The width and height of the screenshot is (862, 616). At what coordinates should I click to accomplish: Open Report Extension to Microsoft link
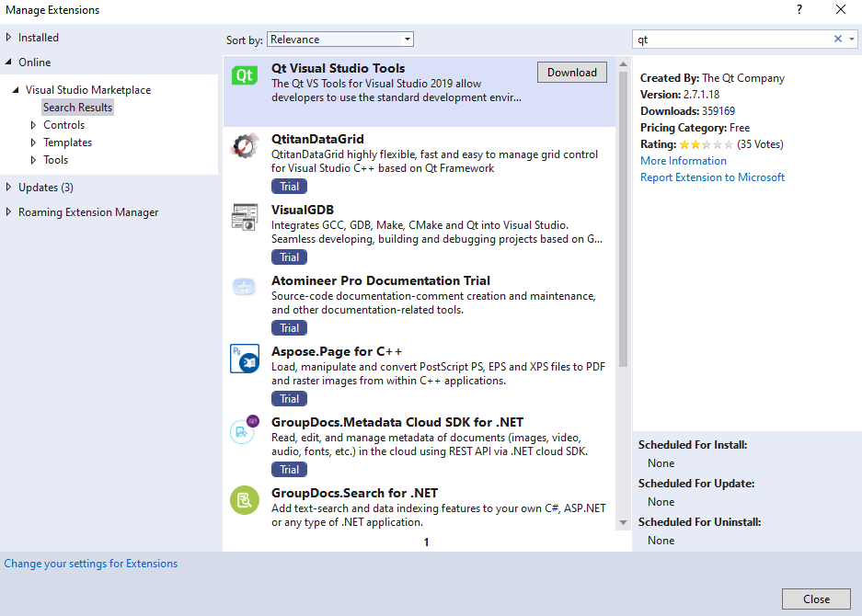[712, 177]
